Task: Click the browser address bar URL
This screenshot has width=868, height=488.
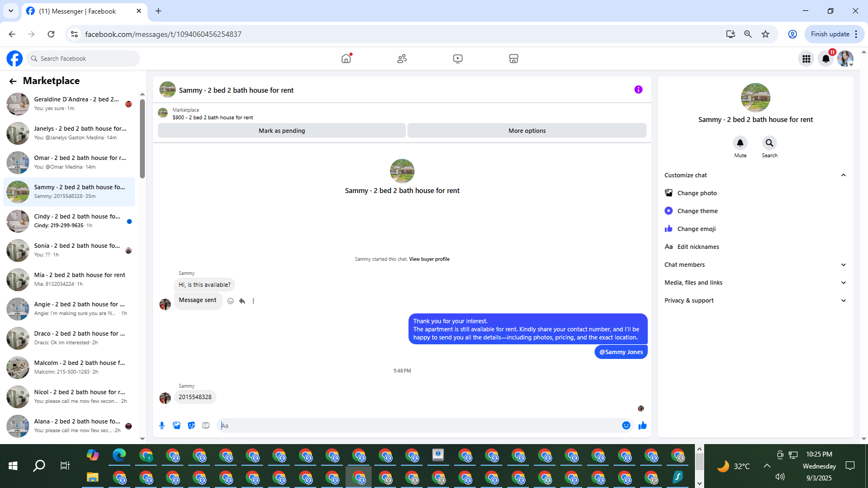Action: click(x=163, y=34)
